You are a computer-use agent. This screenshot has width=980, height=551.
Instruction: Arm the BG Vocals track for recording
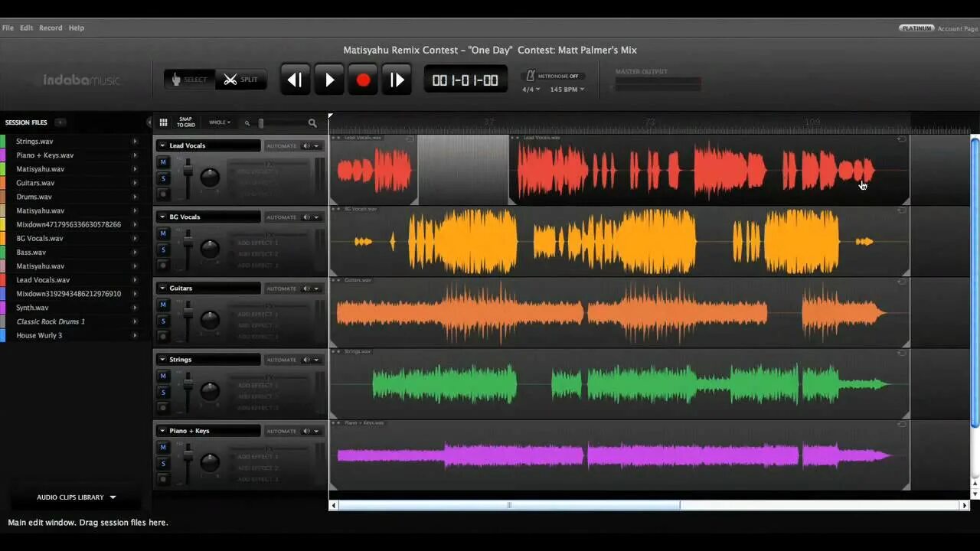[x=163, y=265]
